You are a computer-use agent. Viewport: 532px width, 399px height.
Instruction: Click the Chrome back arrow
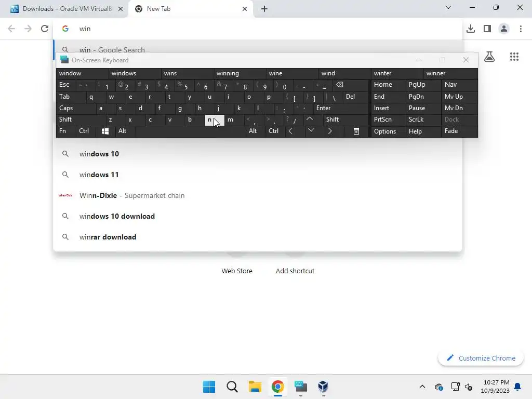point(11,29)
